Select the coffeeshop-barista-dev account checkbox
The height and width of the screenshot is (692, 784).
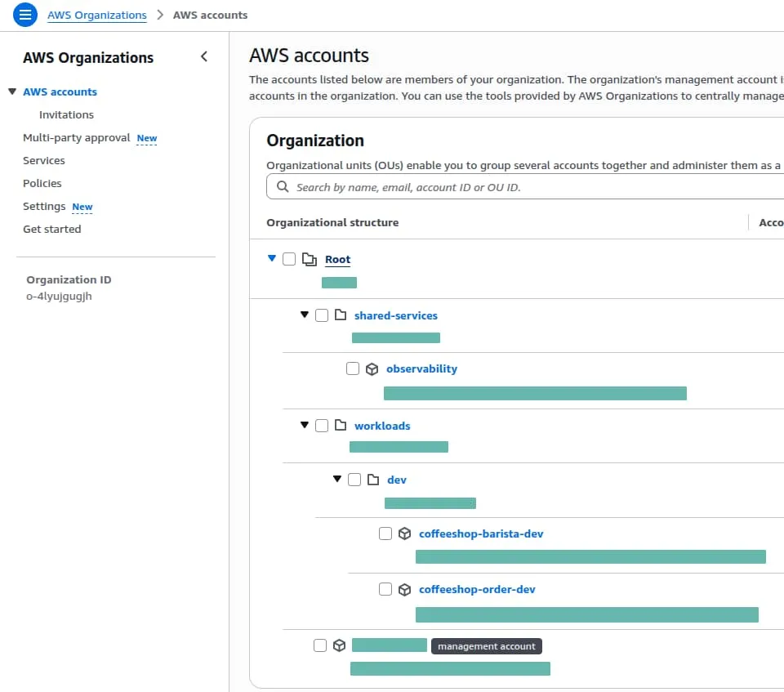point(385,533)
